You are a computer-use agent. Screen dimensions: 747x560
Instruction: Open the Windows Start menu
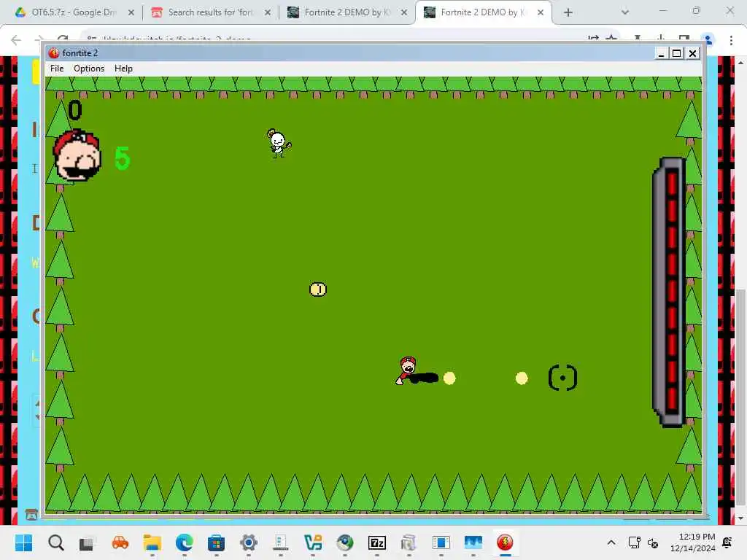24,542
